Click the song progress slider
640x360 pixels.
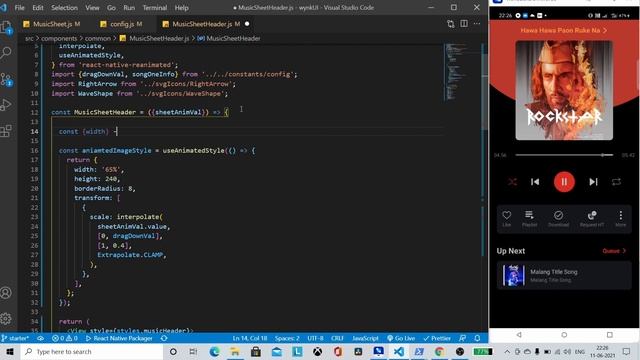tap(564, 155)
